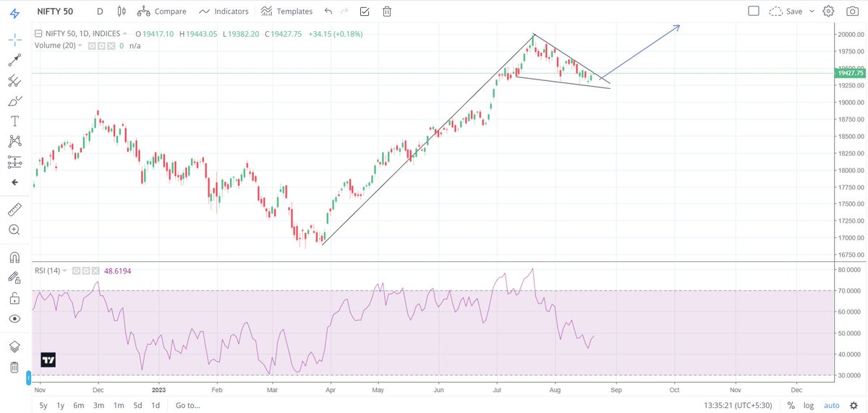Click the blue lightning bolt icon
The image size is (868, 413).
click(x=14, y=12)
